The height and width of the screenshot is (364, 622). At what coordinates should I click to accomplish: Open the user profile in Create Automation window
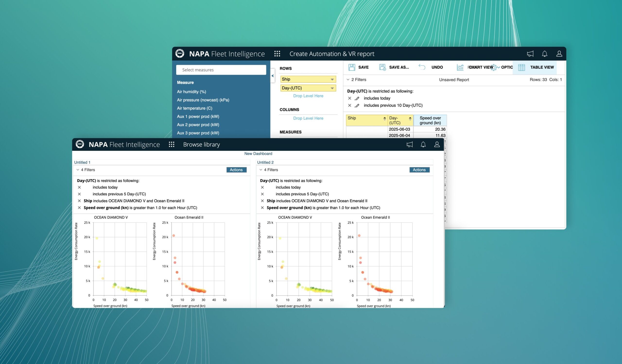click(559, 54)
